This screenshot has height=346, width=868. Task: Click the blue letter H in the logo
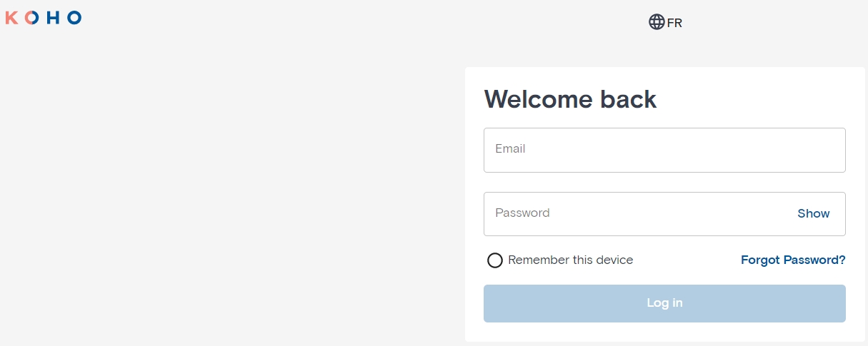(52, 18)
